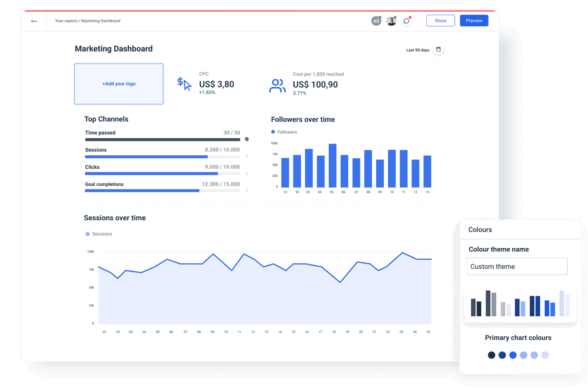The width and height of the screenshot is (588, 388).
Task: Toggle the status dot on Sessions row
Action: point(247,156)
